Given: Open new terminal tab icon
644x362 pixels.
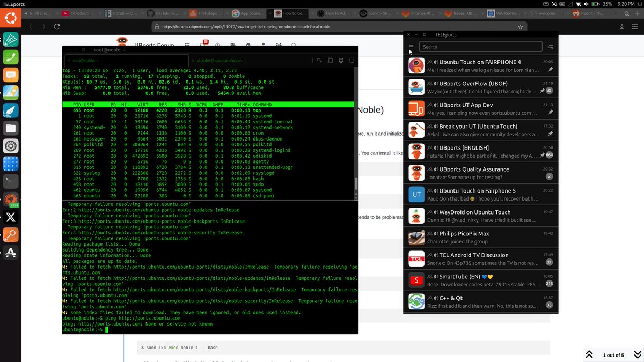Looking at the screenshot, I should (x=319, y=61).
